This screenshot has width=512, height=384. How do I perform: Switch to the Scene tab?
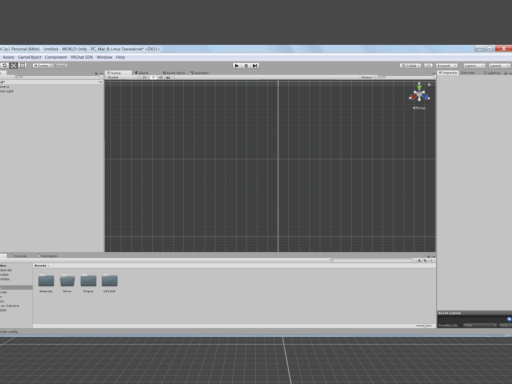pyautogui.click(x=118, y=73)
